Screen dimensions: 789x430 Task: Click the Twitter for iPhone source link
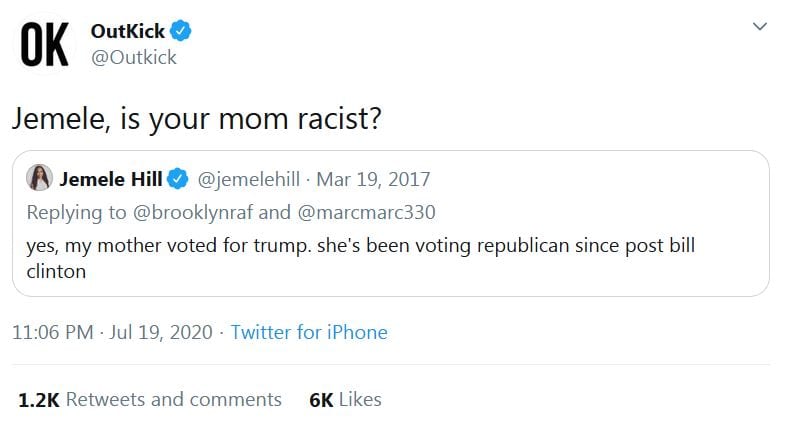click(x=309, y=332)
